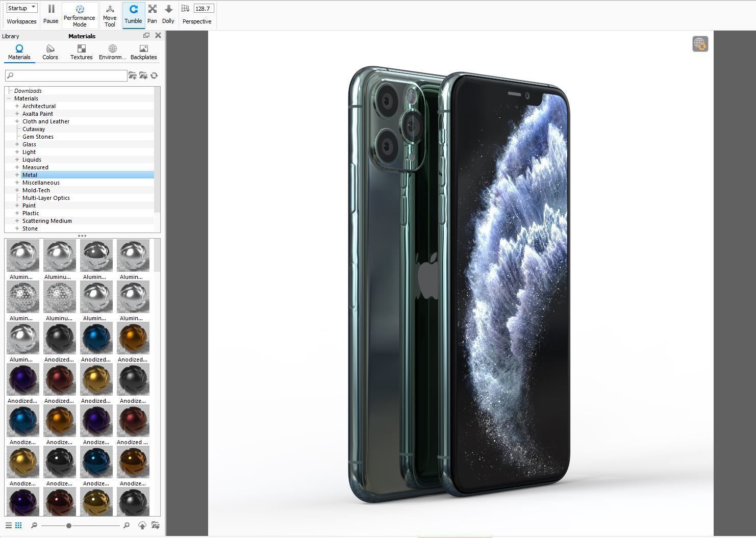Expand the Glass folder

[17, 144]
